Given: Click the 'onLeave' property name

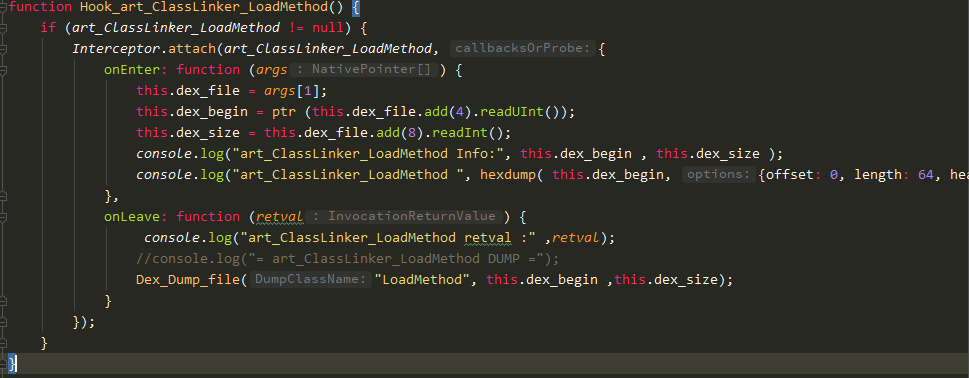Looking at the screenshot, I should (132, 217).
